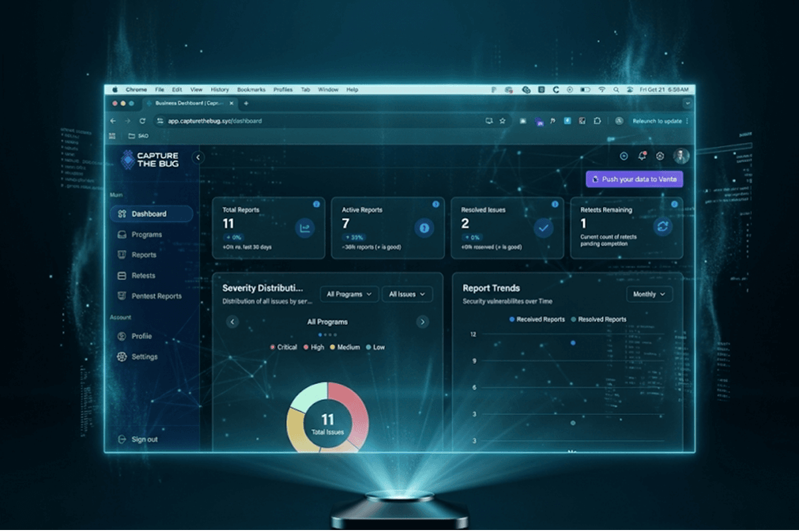Click the Active Reports info icon

coord(436,204)
